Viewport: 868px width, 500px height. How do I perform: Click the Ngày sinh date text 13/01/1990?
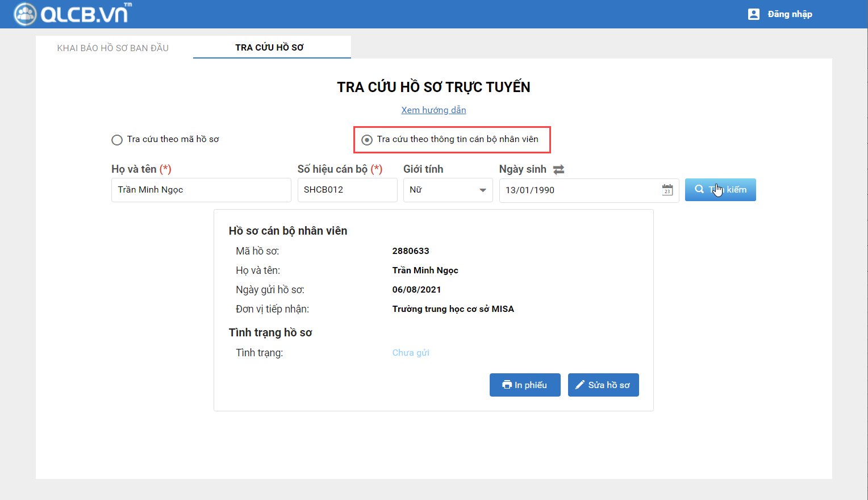click(x=530, y=190)
